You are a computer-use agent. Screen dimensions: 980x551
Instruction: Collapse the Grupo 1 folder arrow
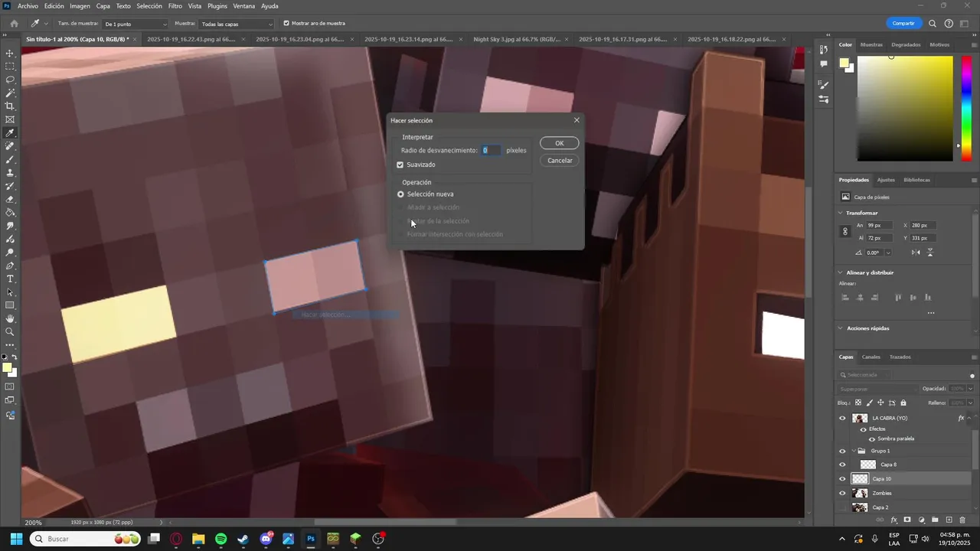pos(854,451)
